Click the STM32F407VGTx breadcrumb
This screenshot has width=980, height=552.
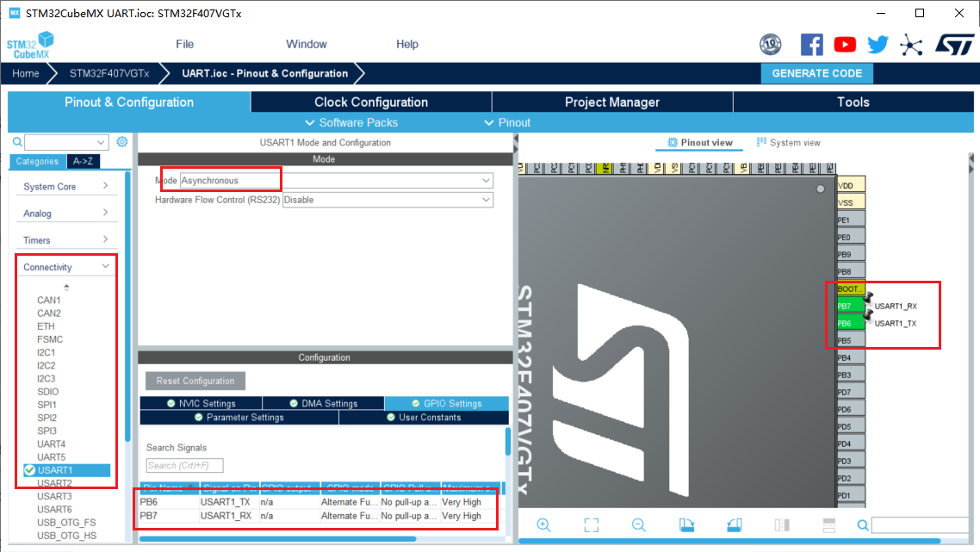click(x=109, y=73)
